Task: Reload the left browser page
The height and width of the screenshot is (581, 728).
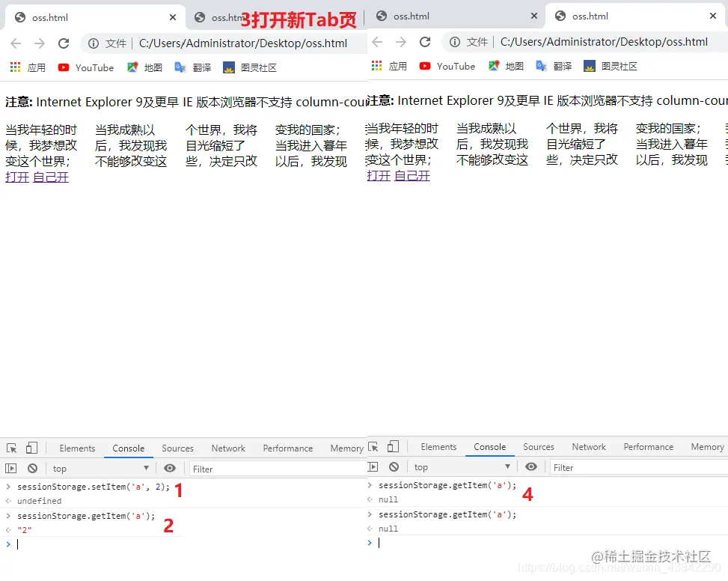Action: tap(63, 43)
